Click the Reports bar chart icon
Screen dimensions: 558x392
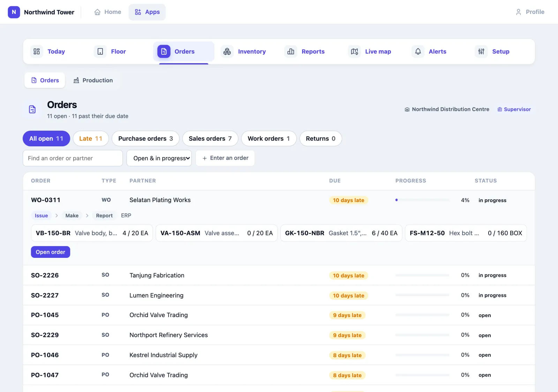(x=291, y=52)
